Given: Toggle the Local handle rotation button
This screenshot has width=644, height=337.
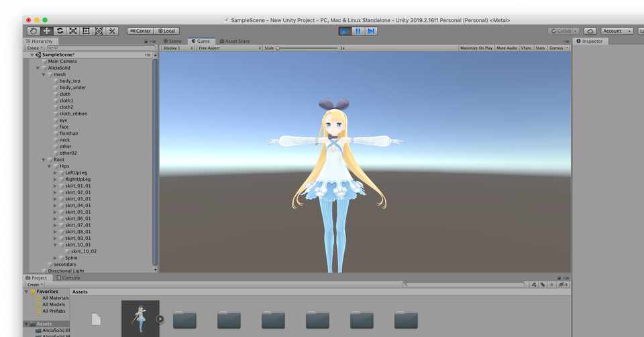Looking at the screenshot, I should 167,31.
